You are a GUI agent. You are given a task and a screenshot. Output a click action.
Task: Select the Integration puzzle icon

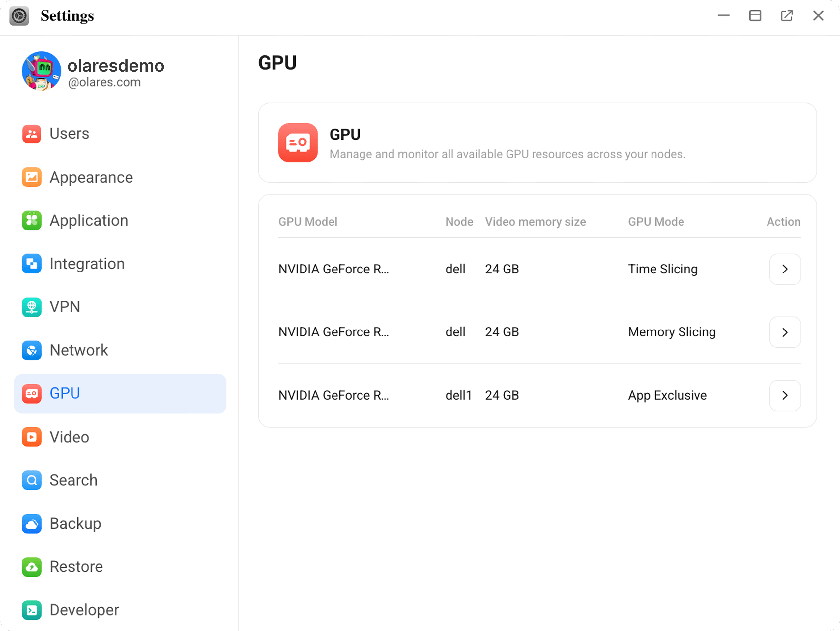click(x=32, y=264)
